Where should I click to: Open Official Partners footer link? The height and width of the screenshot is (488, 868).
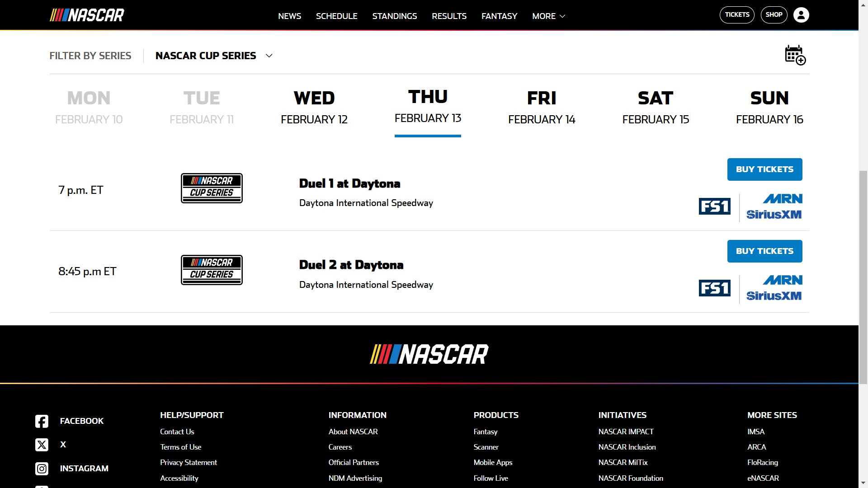point(354,462)
